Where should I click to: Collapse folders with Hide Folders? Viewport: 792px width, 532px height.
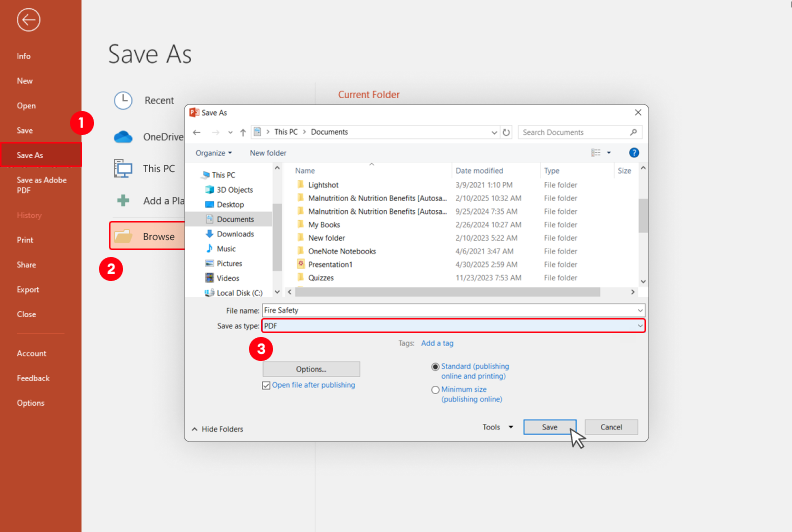pos(217,429)
